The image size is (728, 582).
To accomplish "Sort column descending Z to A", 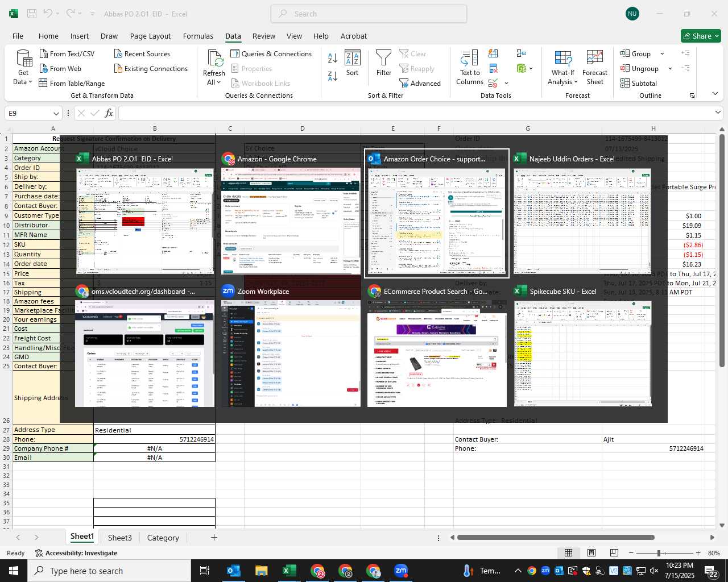I will tap(333, 76).
